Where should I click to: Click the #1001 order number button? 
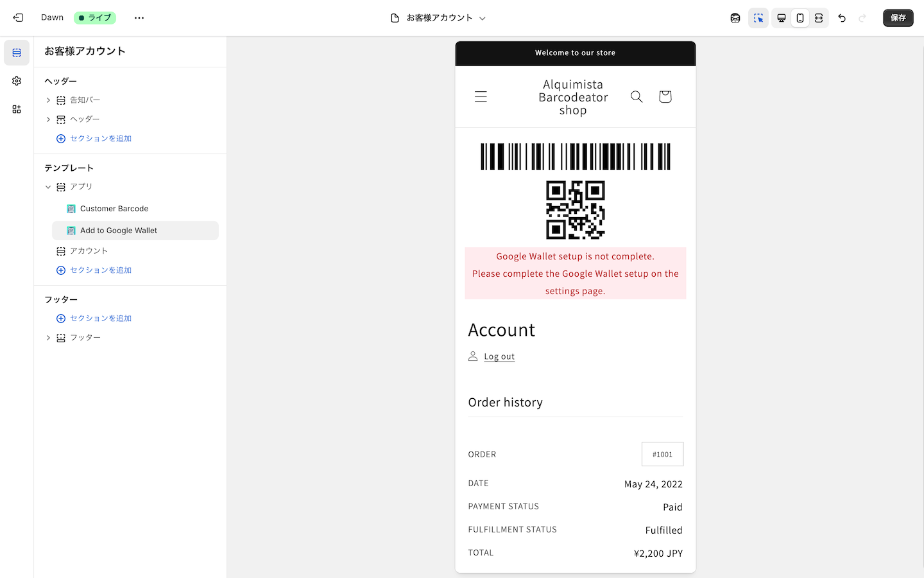[x=662, y=454]
